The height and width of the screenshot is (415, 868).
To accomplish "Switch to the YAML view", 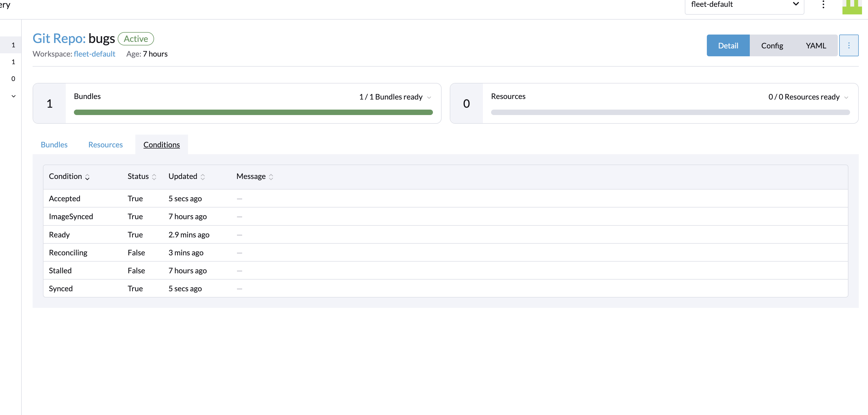I will tap(816, 45).
